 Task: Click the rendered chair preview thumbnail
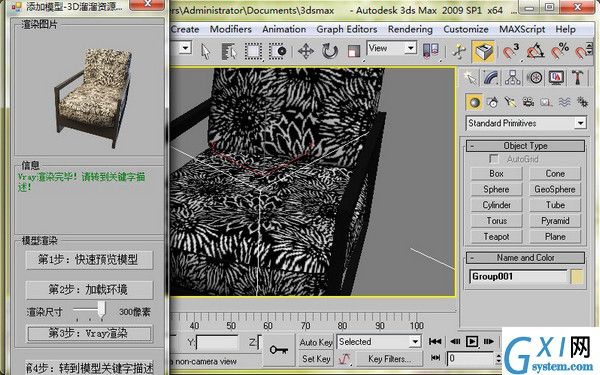94,98
